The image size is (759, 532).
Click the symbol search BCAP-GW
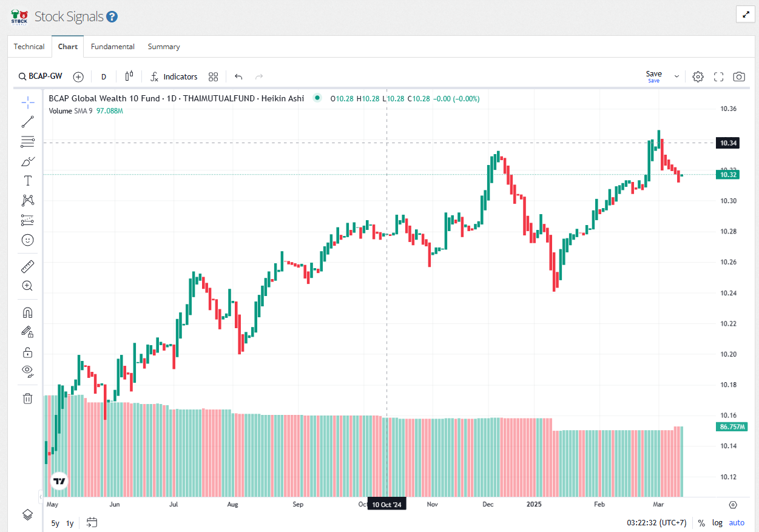click(41, 76)
